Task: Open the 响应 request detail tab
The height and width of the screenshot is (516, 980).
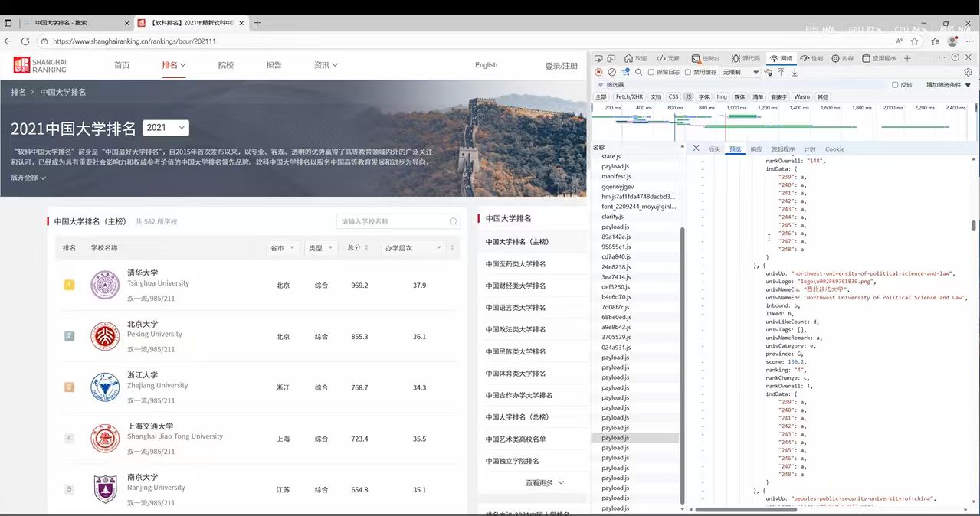Action: coord(756,149)
